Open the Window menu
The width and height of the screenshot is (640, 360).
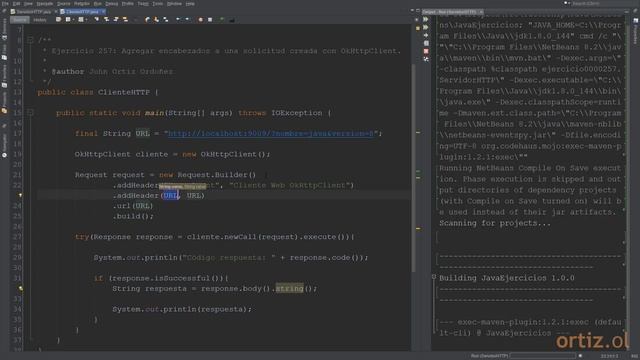(x=174, y=4)
